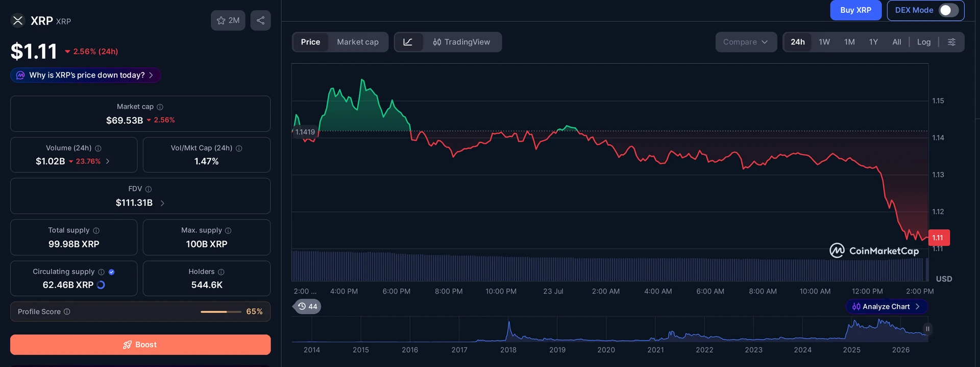
Task: Click FDV info icon
Action: click(149, 189)
